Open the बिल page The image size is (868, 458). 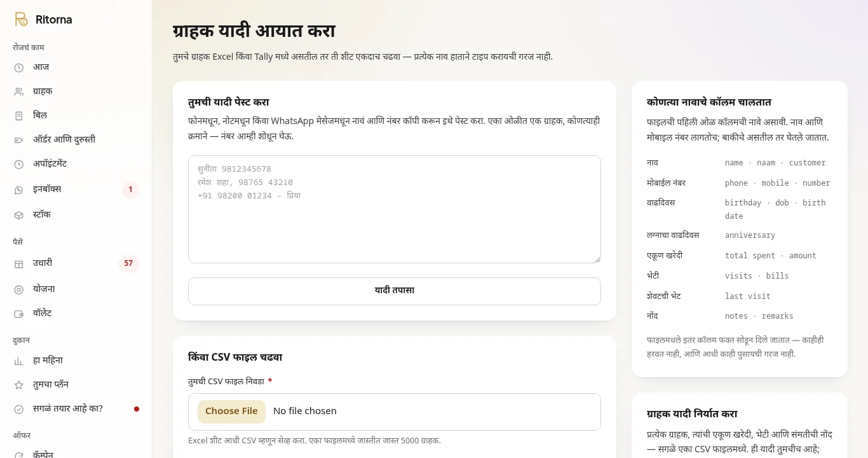coord(76,116)
